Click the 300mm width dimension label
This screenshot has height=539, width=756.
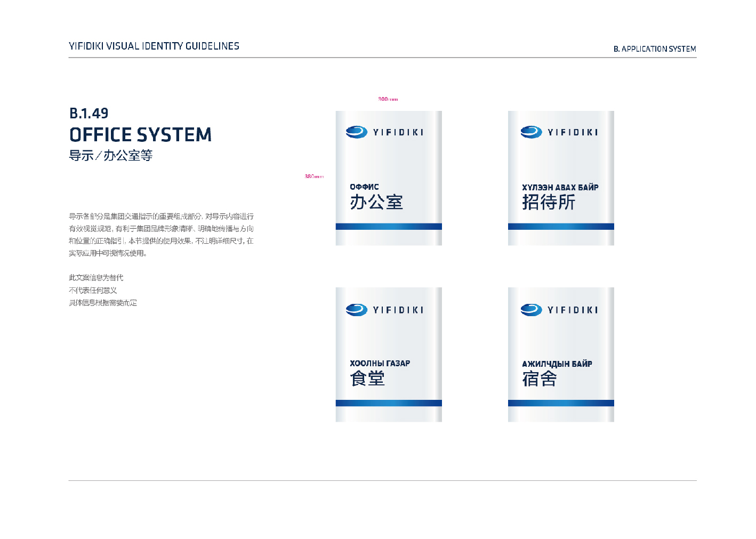(388, 99)
